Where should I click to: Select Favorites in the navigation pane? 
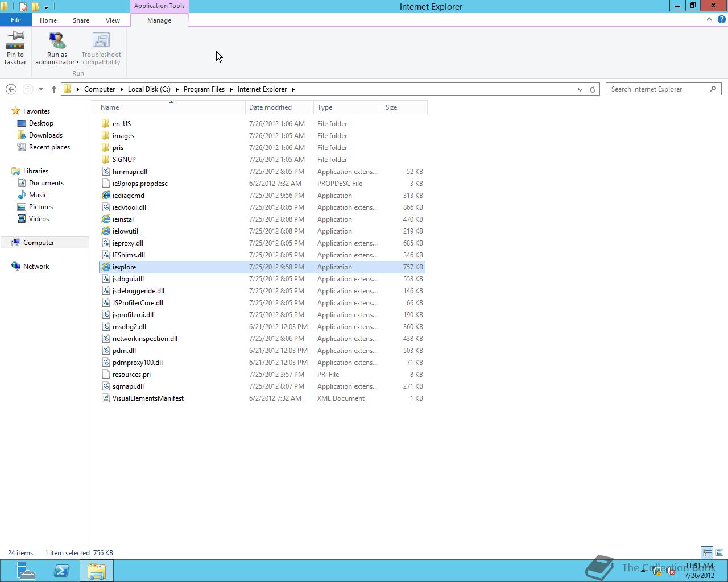point(36,111)
